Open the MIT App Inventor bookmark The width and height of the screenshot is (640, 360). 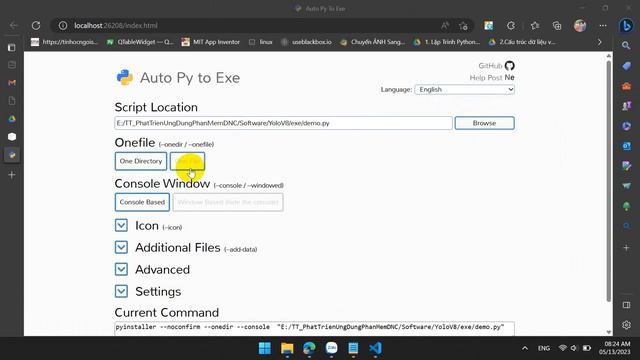click(x=211, y=42)
